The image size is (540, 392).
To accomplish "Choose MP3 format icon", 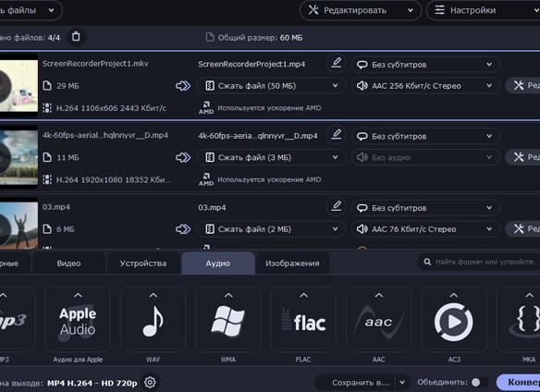I will tap(12, 321).
